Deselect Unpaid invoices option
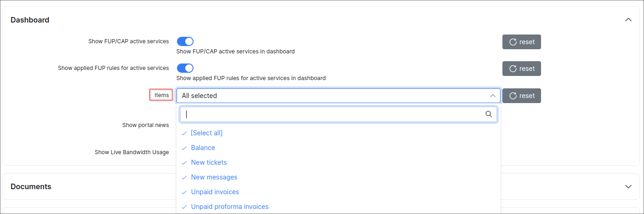The image size is (644, 214). click(215, 192)
